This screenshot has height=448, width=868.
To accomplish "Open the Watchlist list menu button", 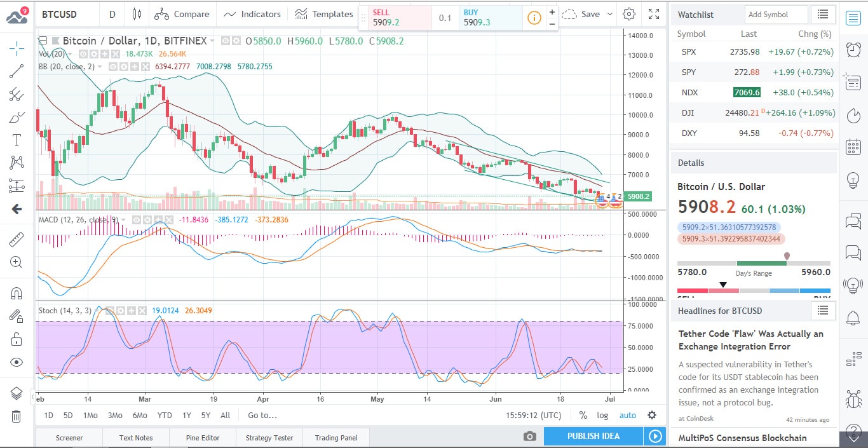I will pyautogui.click(x=824, y=14).
